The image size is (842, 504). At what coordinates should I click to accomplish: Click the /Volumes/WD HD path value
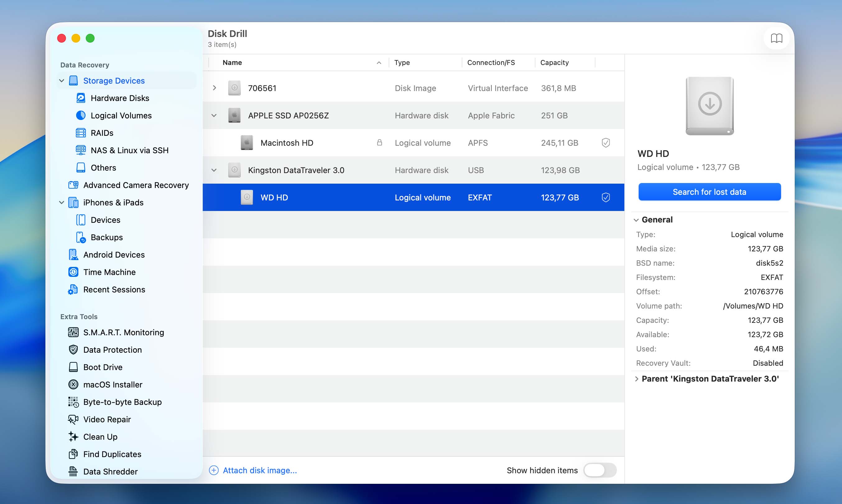[x=753, y=306]
